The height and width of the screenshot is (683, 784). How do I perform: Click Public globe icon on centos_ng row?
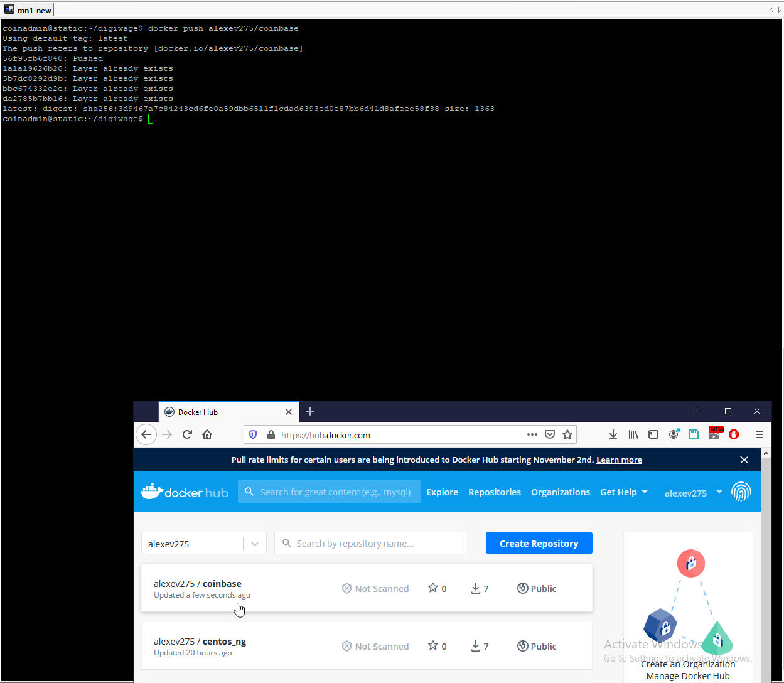pyautogui.click(x=522, y=646)
